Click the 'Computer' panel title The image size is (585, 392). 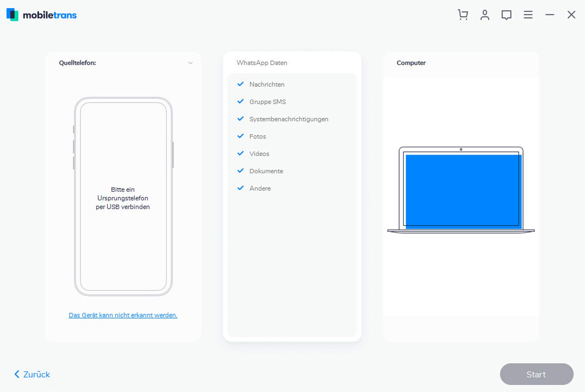pyautogui.click(x=411, y=63)
